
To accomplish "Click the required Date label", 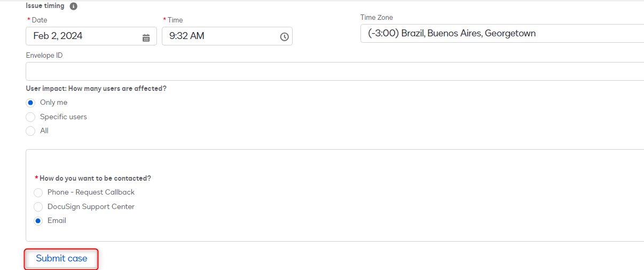I will click(x=40, y=20).
